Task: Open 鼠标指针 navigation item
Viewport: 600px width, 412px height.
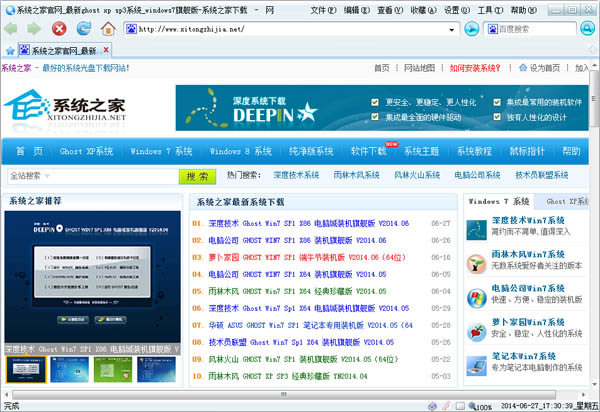Action: pyautogui.click(x=527, y=151)
